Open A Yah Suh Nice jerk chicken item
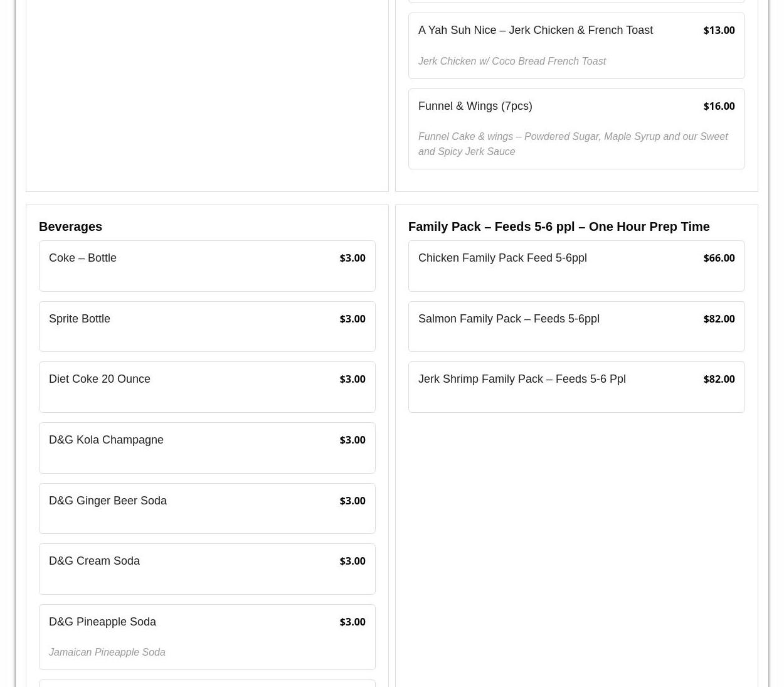Viewport: 784px width, 687px height. point(535,30)
